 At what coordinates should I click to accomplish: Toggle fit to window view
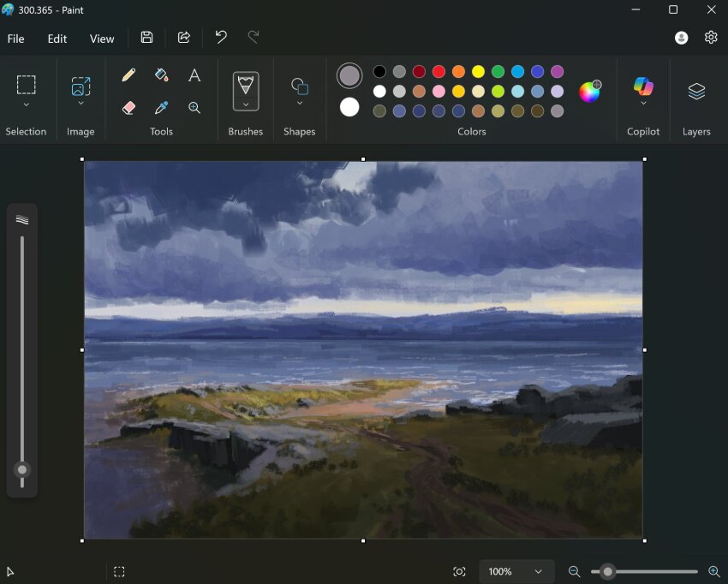(x=459, y=572)
